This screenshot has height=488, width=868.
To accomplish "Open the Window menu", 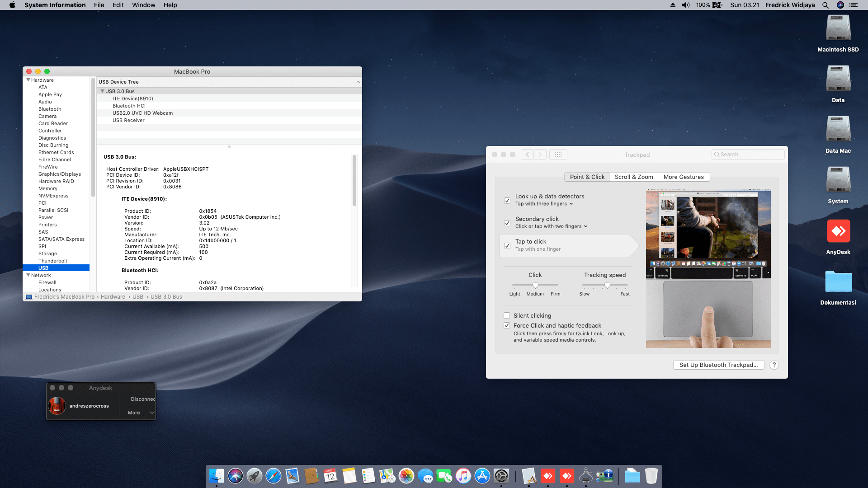I will point(143,5).
